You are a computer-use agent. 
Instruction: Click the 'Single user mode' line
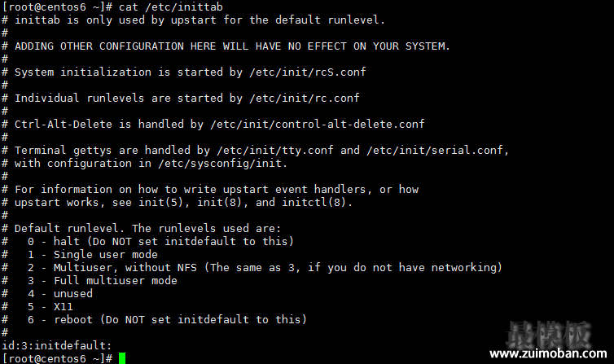(x=106, y=254)
